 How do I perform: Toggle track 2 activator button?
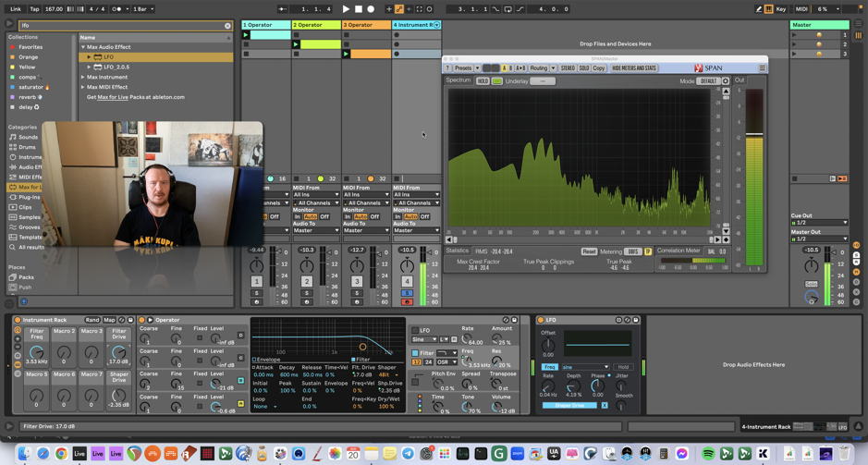306,281
